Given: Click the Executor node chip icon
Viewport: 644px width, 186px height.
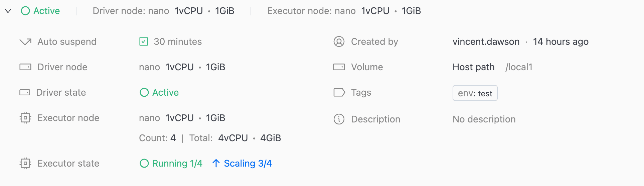Looking at the screenshot, I should [25, 118].
